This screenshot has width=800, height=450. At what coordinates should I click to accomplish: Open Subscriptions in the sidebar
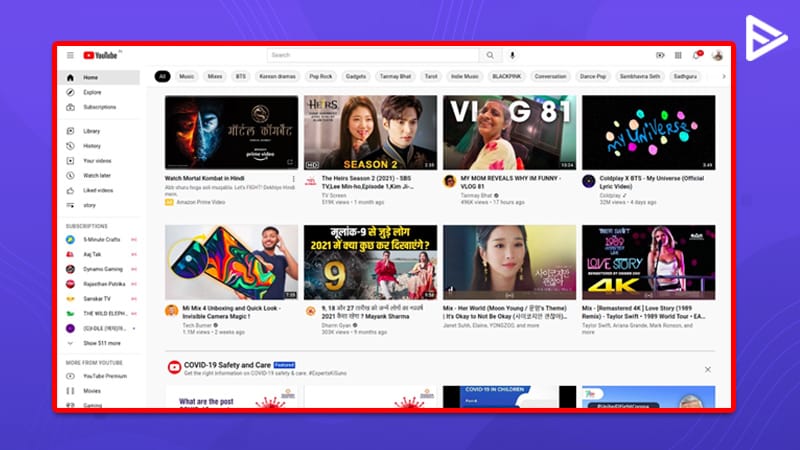pyautogui.click(x=99, y=107)
